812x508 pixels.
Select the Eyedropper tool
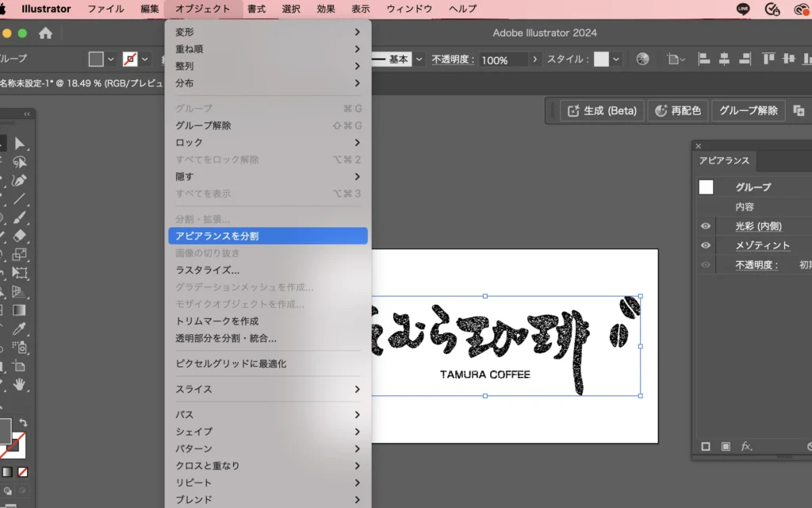pyautogui.click(x=20, y=329)
